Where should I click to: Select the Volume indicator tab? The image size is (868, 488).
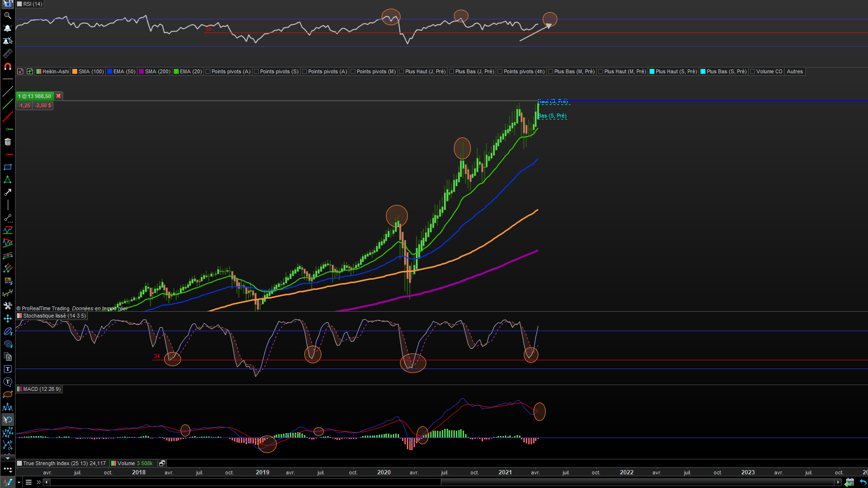pyautogui.click(x=133, y=463)
